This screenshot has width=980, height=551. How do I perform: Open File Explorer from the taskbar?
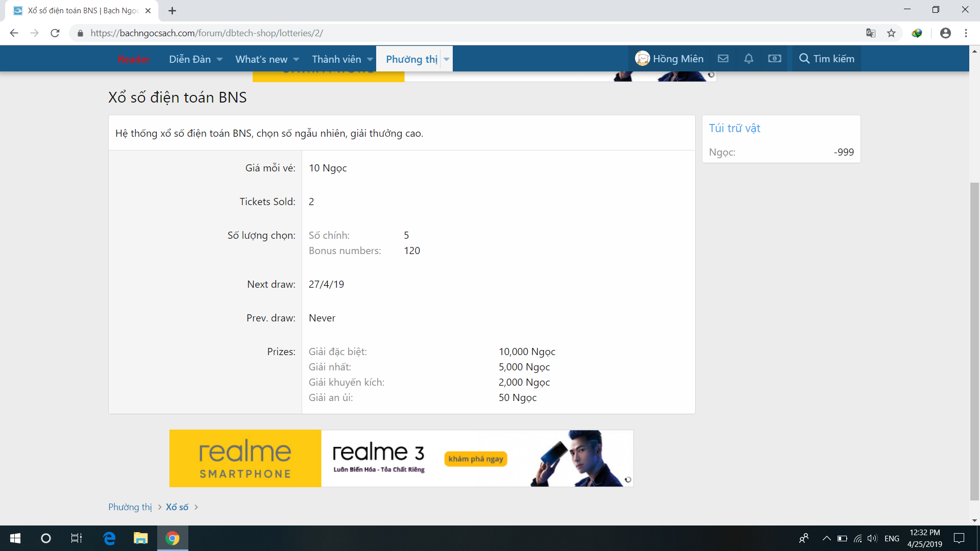pyautogui.click(x=140, y=538)
